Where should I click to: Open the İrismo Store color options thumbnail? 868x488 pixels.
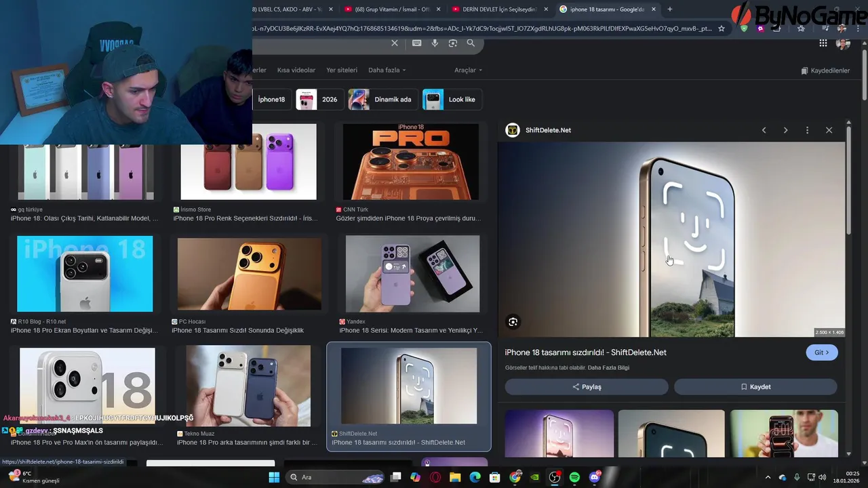click(248, 162)
